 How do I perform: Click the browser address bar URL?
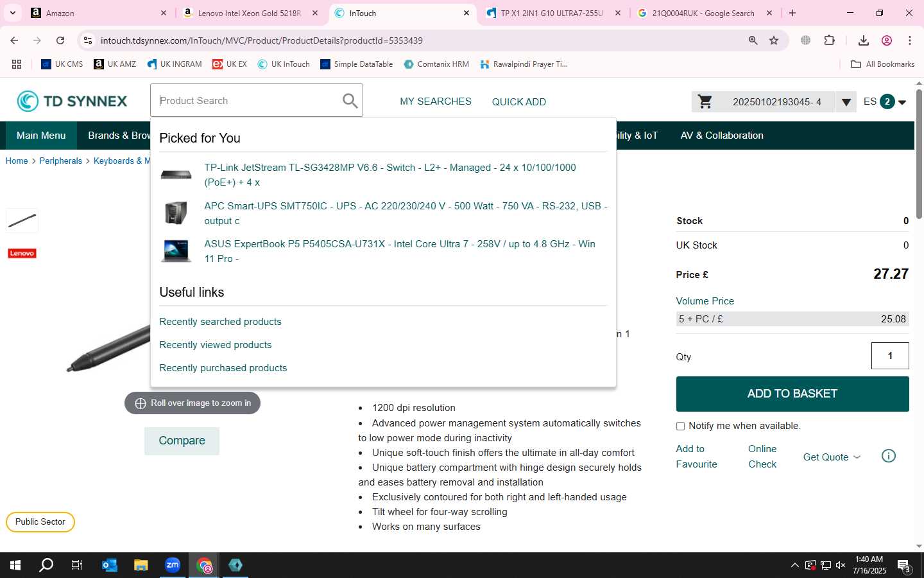point(261,40)
